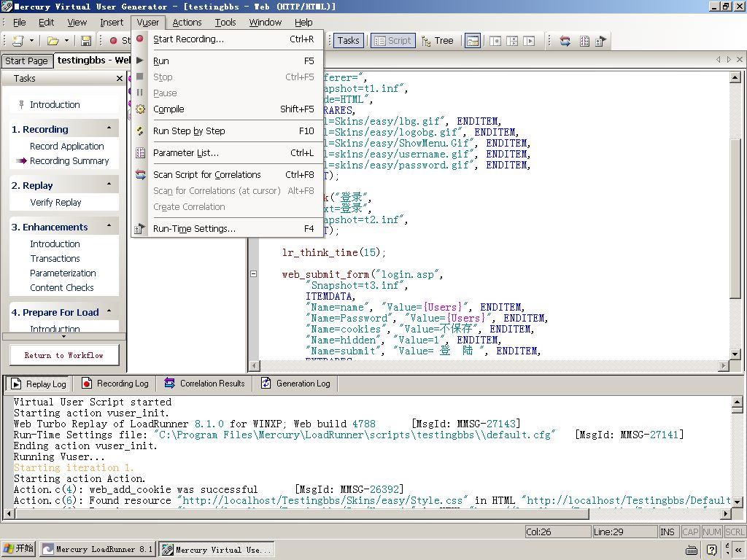Click the Compile gear icon
Image resolution: width=747 pixels, height=560 pixels.
pyautogui.click(x=140, y=109)
